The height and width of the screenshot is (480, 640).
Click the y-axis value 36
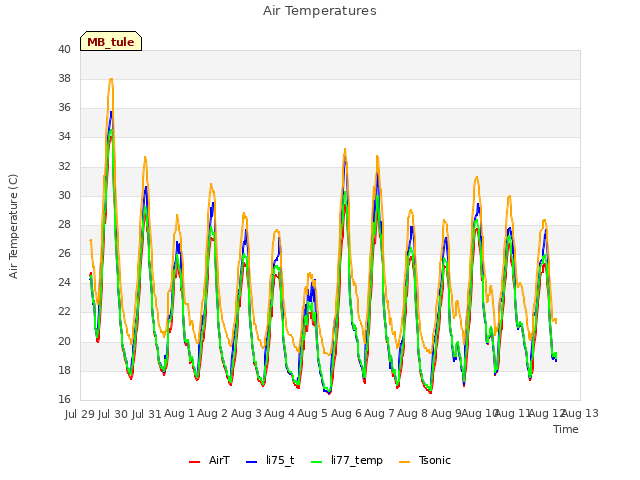(x=64, y=108)
